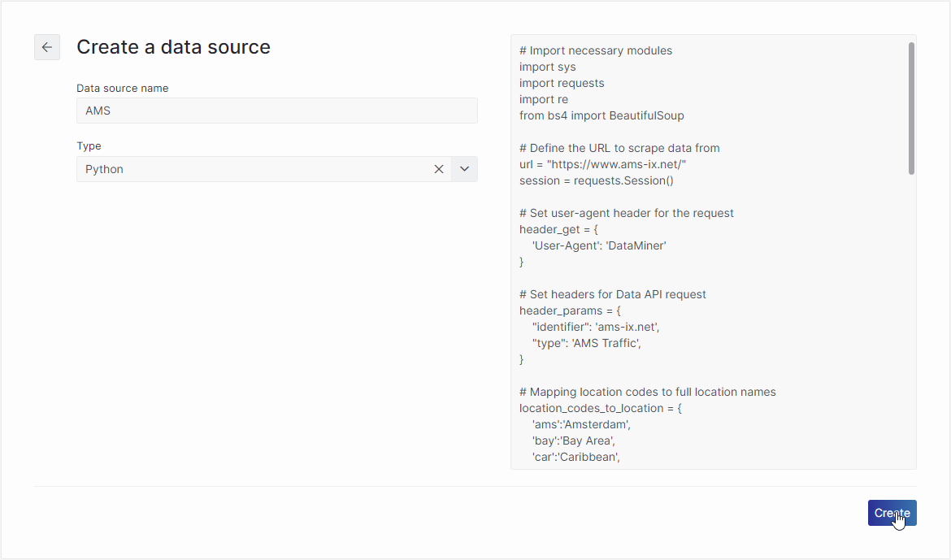951x560 pixels.
Task: Click the 'header_get = {' line
Action: click(558, 229)
